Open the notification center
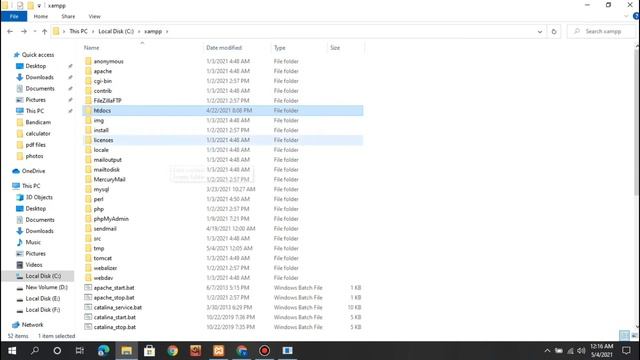 click(x=627, y=351)
